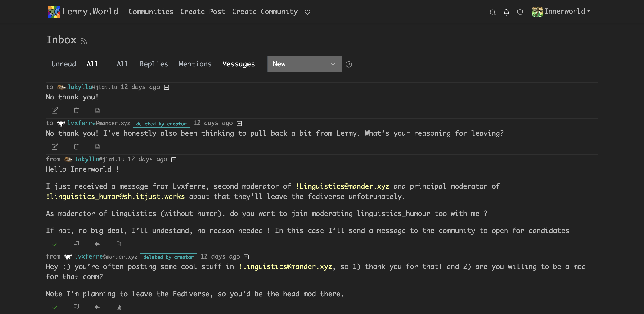
Task: Open the search icon in navbar
Action: (x=493, y=12)
